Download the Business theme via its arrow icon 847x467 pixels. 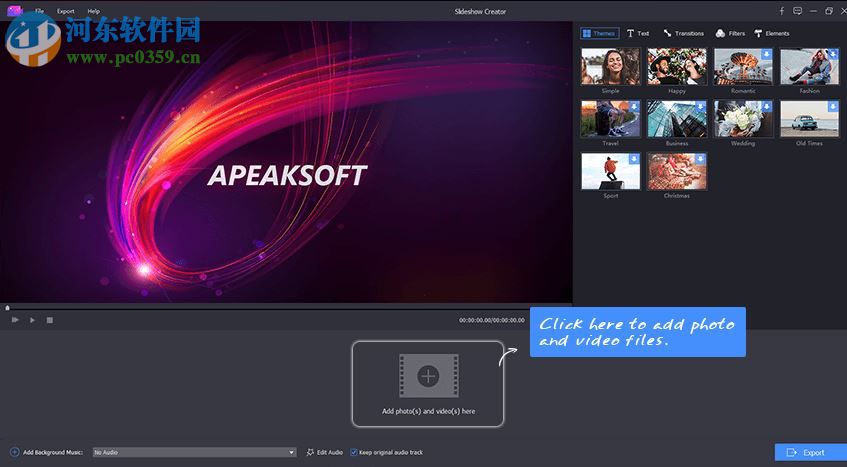tap(701, 106)
